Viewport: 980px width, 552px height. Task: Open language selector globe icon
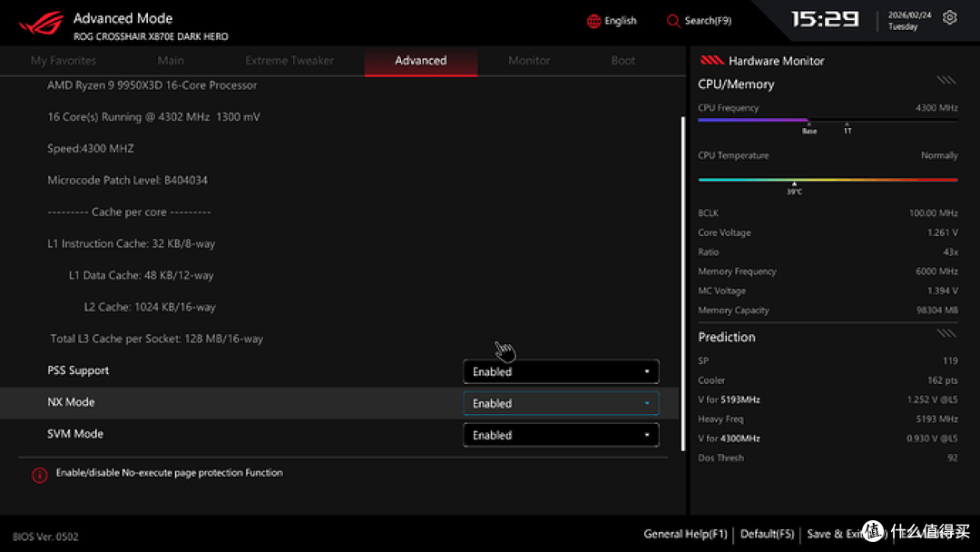[x=593, y=21]
